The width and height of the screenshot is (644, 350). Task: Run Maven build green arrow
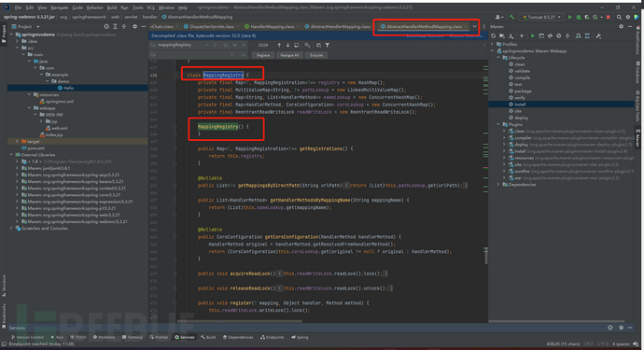tap(533, 36)
